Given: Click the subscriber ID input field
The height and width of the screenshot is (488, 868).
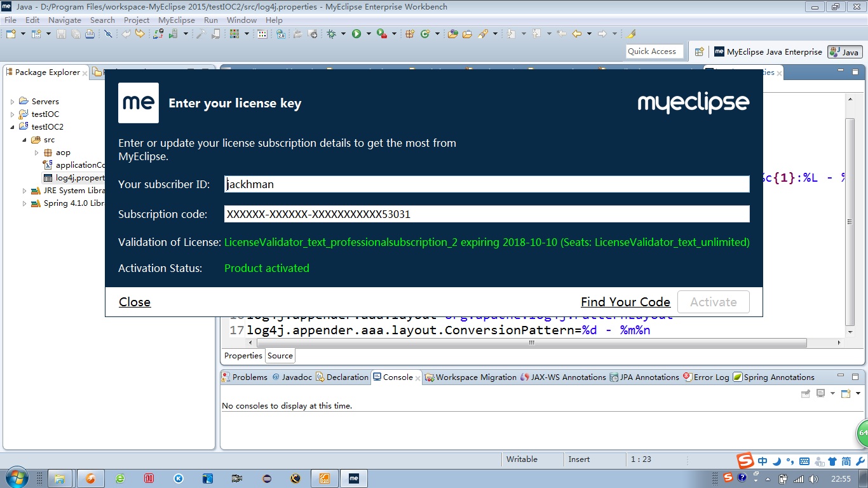Looking at the screenshot, I should (487, 184).
